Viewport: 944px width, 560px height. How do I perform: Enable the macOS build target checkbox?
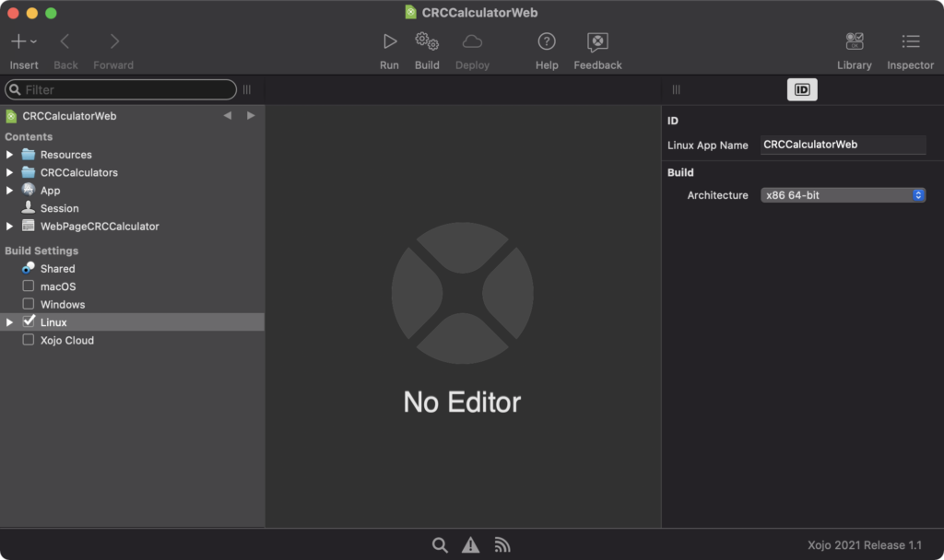click(x=29, y=286)
